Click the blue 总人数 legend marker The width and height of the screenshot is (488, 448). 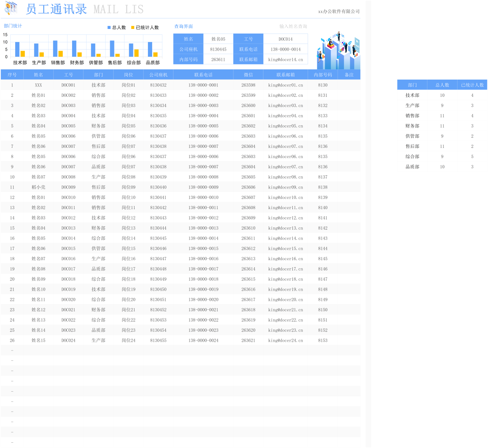(109, 27)
